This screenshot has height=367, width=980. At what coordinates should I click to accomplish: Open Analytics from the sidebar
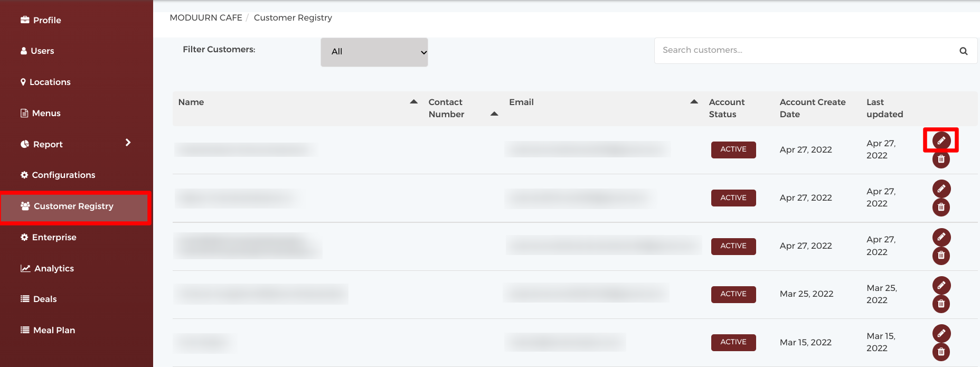click(54, 268)
